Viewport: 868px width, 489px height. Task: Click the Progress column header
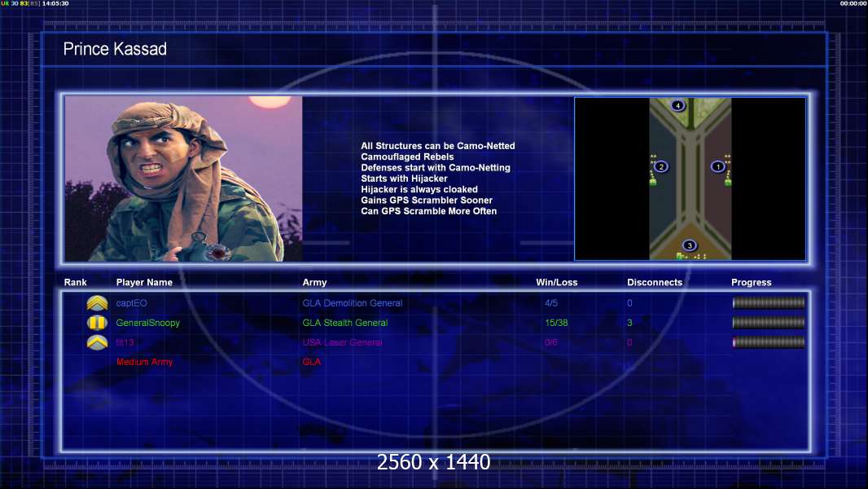pos(752,283)
